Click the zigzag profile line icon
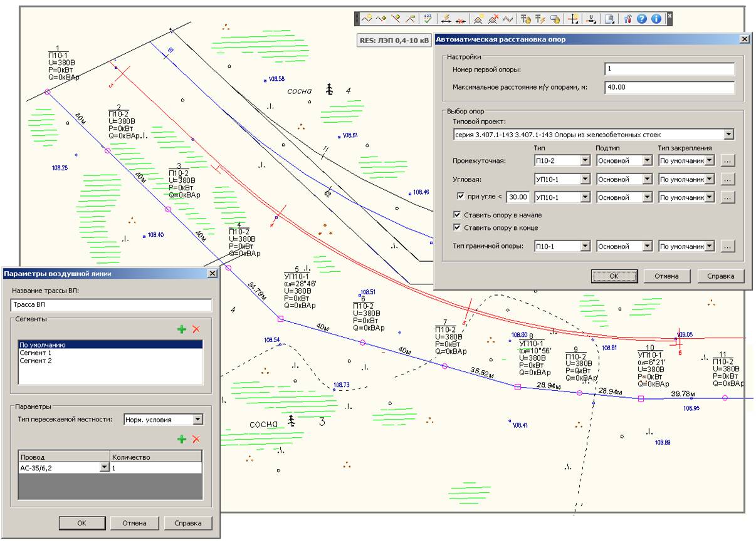Viewport: 756px width, 543px height. [508, 19]
